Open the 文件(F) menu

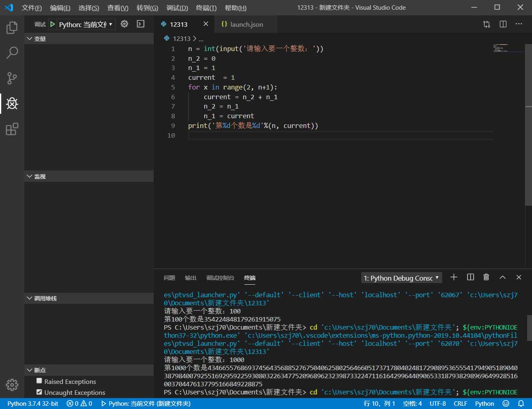[32, 8]
